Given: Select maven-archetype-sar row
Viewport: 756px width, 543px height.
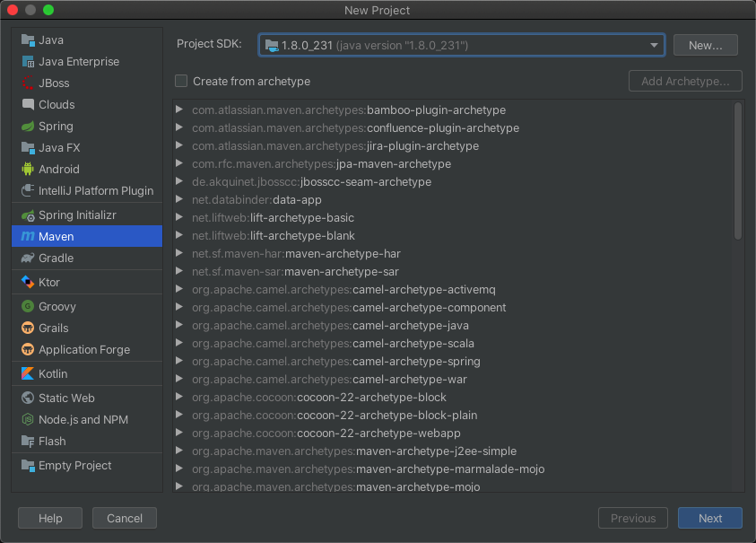Looking at the screenshot, I should pyautogui.click(x=453, y=271).
